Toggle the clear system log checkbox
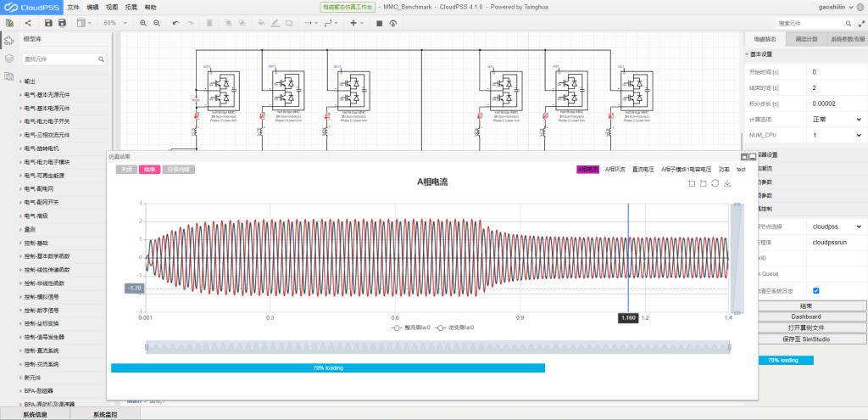This screenshot has width=868, height=420. [815, 290]
